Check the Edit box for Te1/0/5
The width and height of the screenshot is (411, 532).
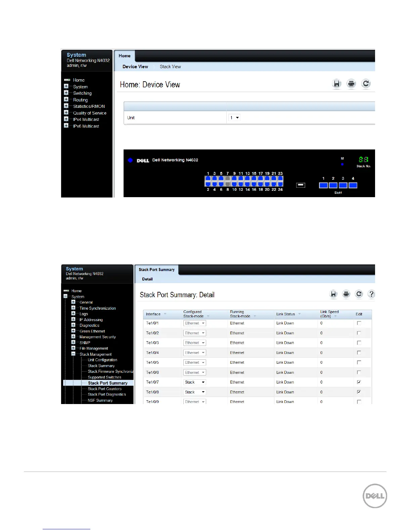[x=359, y=362]
